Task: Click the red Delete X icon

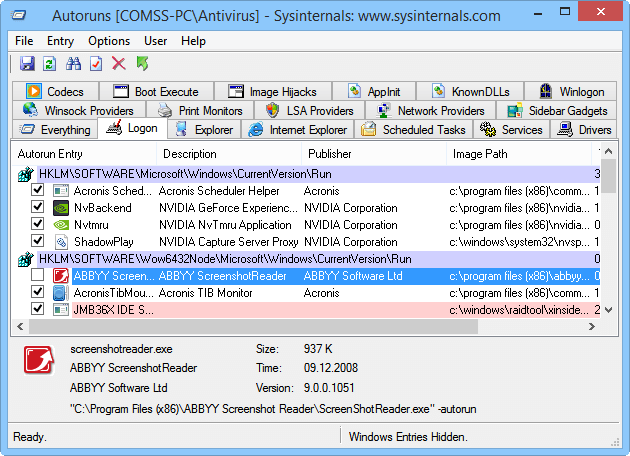Action: pyautogui.click(x=119, y=63)
